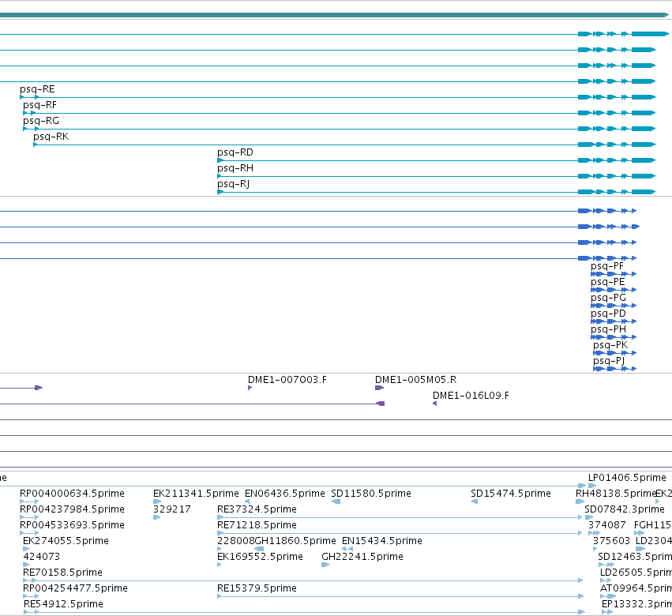Pick the LP01406.5prime EST label
Image resolution: width=672 pixels, height=616 pixels.
[x=627, y=478]
